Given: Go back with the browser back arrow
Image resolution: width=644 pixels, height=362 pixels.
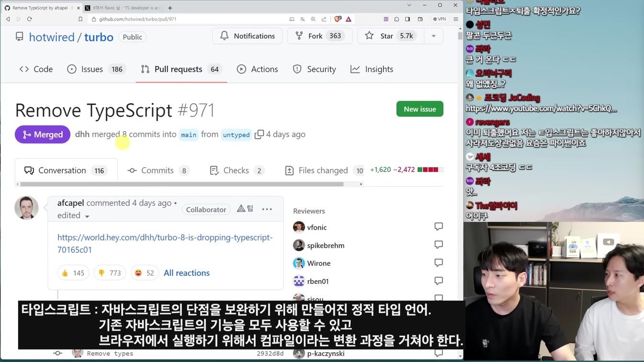Looking at the screenshot, I should coord(8,19).
